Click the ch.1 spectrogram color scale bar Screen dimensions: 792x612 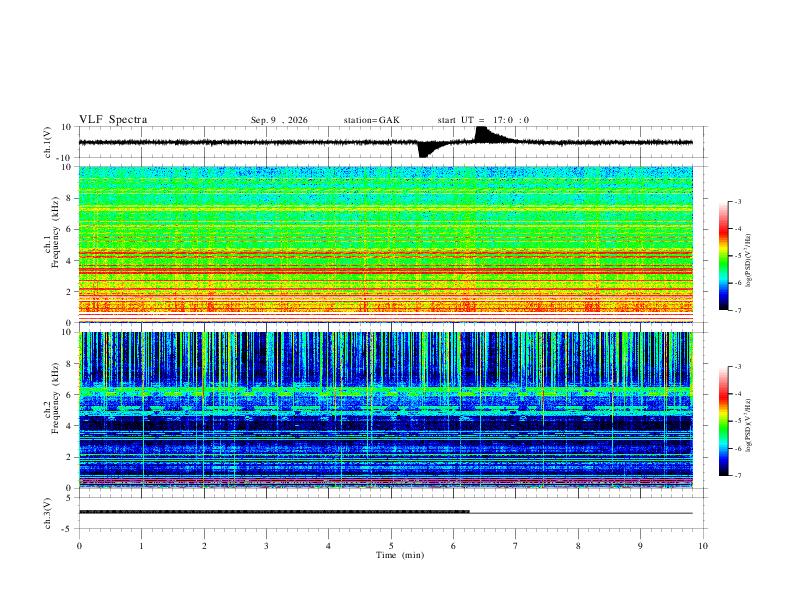coord(723,256)
